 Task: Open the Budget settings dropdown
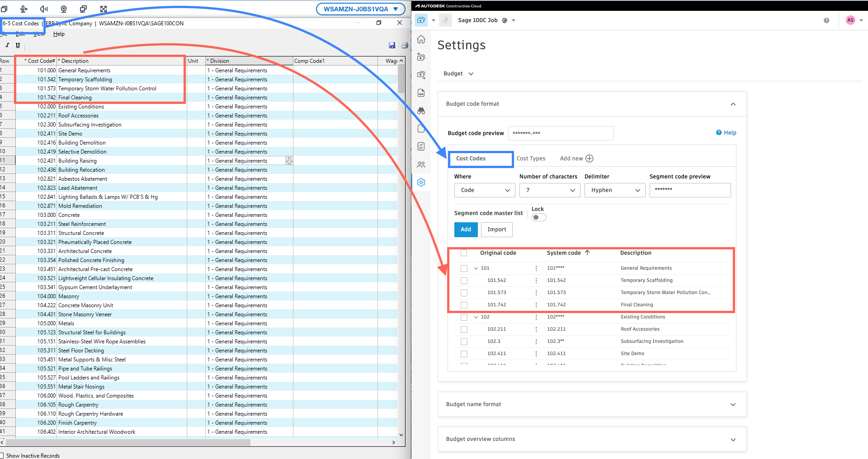(x=458, y=74)
